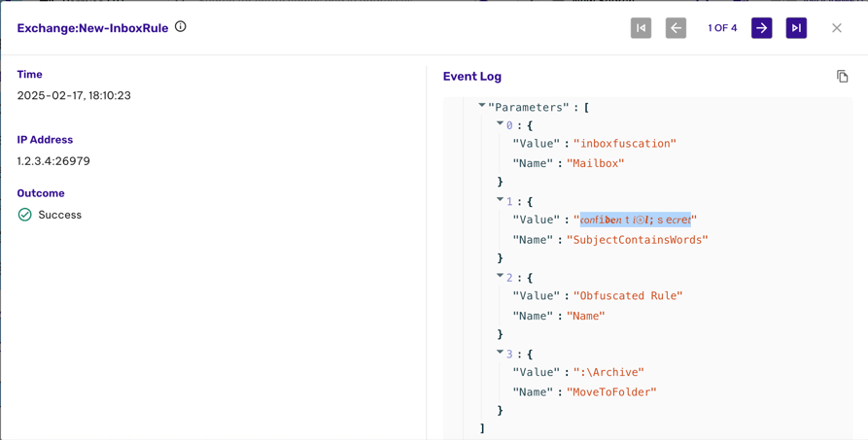Click the "1 OF 4" page counter
Image resolution: width=868 pixels, height=440 pixels.
tap(722, 28)
